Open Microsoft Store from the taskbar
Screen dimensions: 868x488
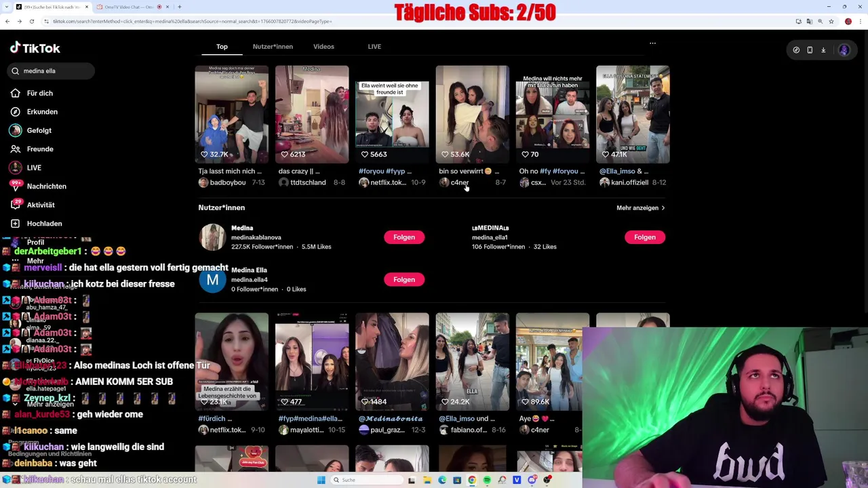click(457, 480)
